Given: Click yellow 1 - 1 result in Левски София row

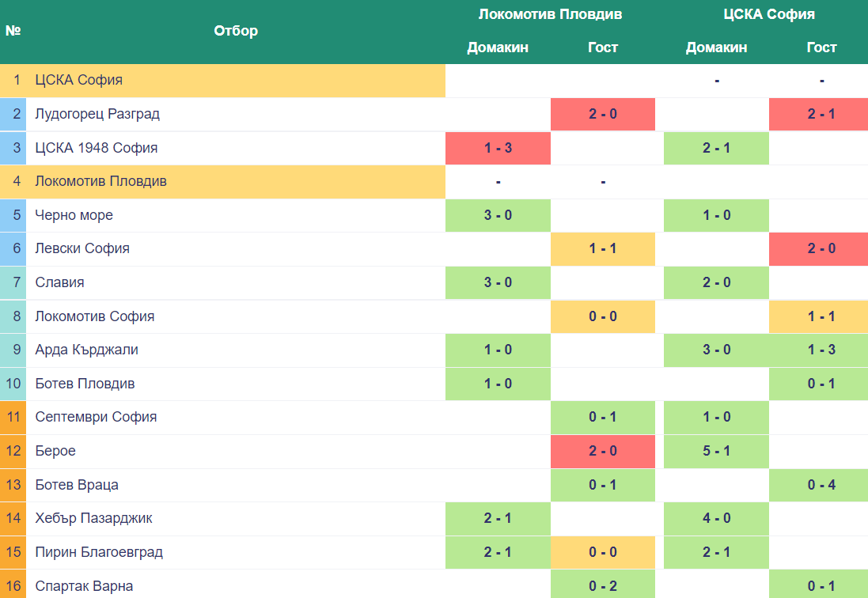Looking at the screenshot, I should pyautogui.click(x=603, y=249).
